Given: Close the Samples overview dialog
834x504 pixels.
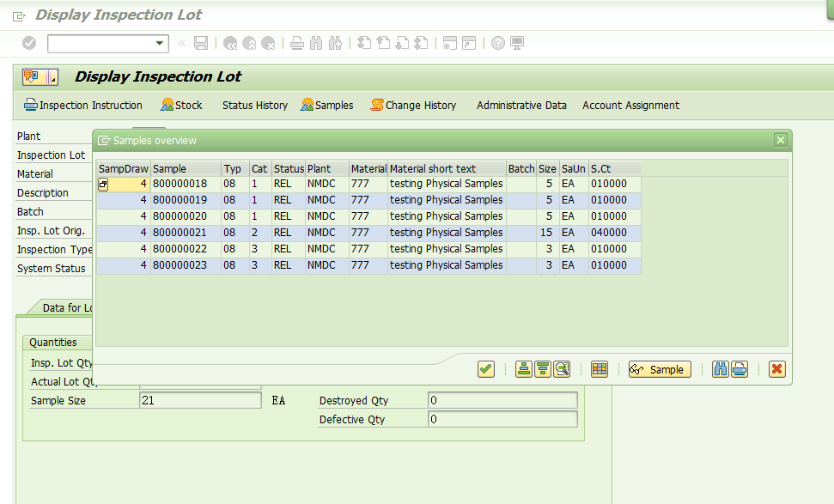Looking at the screenshot, I should [780, 140].
